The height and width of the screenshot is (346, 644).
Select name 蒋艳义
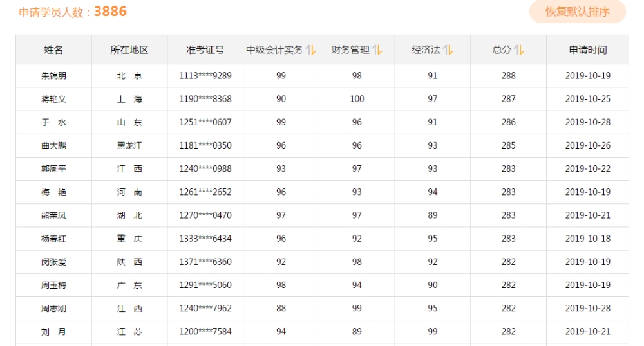pos(53,99)
